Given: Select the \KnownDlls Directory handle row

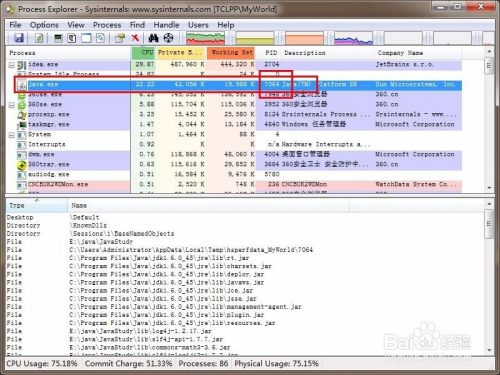Looking at the screenshot, I should tap(245, 225).
